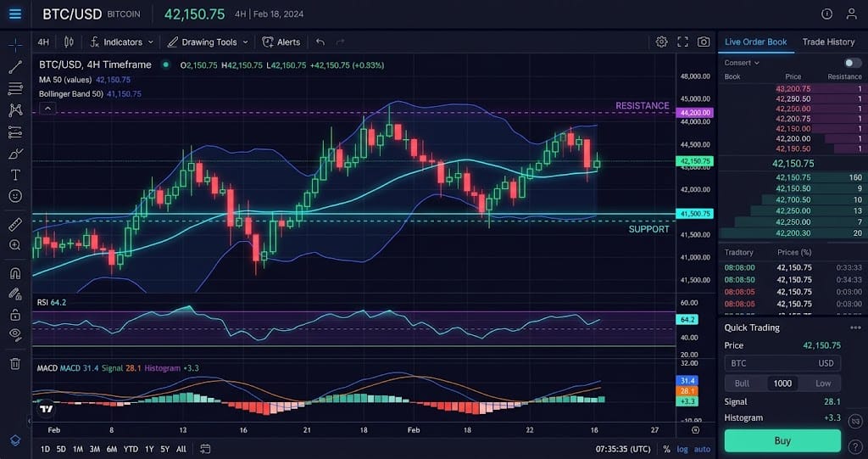Click the 41,500.75 support price label
This screenshot has width=868, height=459.
695,214
